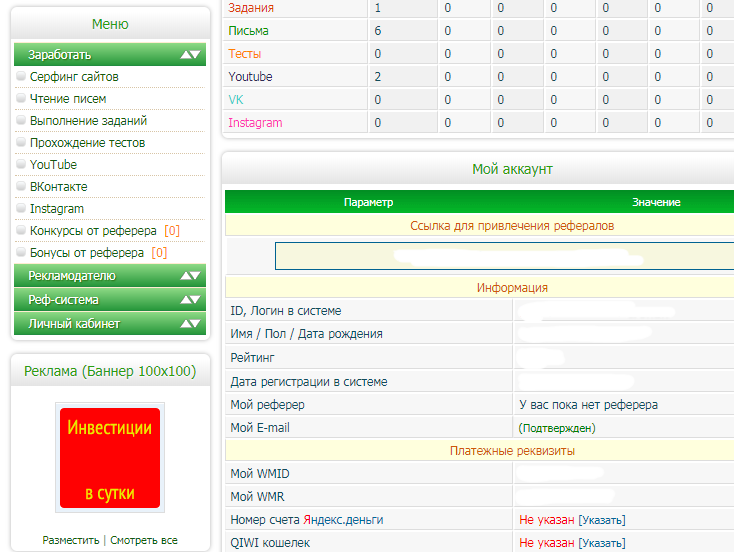This screenshot has width=735, height=552.
Task: Click the Личный кабинет section header
Action: coord(110,323)
